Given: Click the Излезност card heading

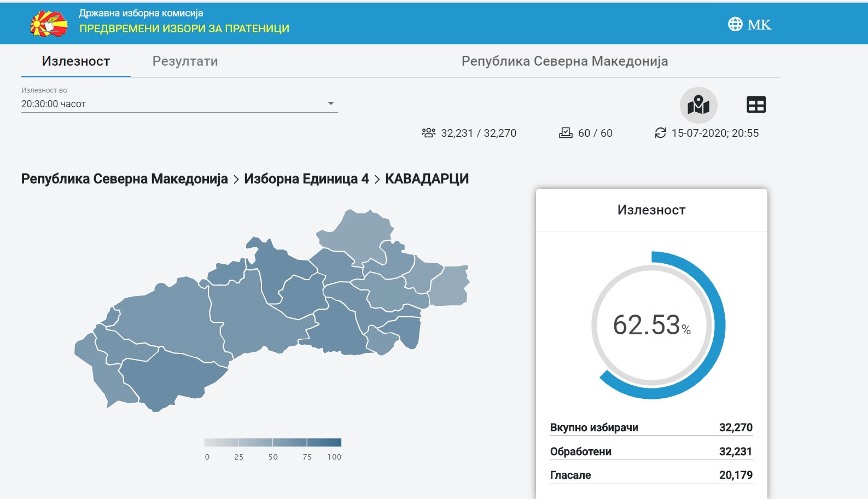Looking at the screenshot, I should click(651, 210).
